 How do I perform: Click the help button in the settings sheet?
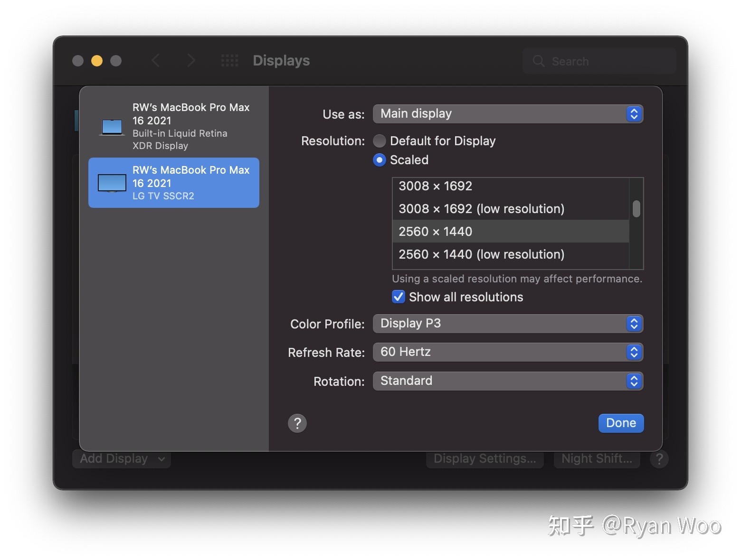pos(297,423)
